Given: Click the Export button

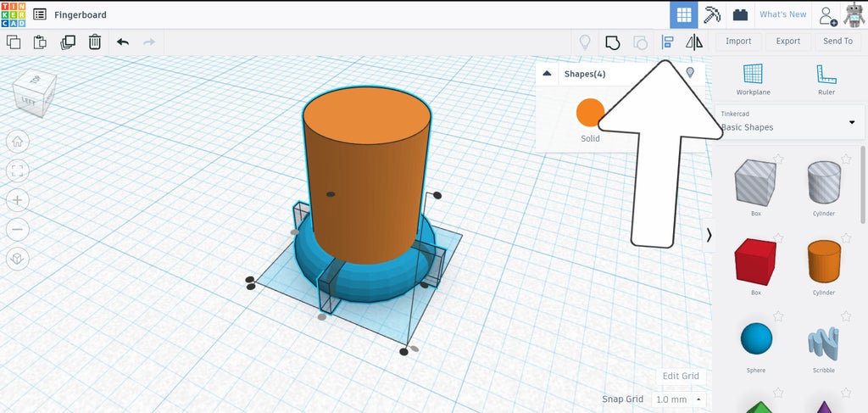Looking at the screenshot, I should point(787,41).
